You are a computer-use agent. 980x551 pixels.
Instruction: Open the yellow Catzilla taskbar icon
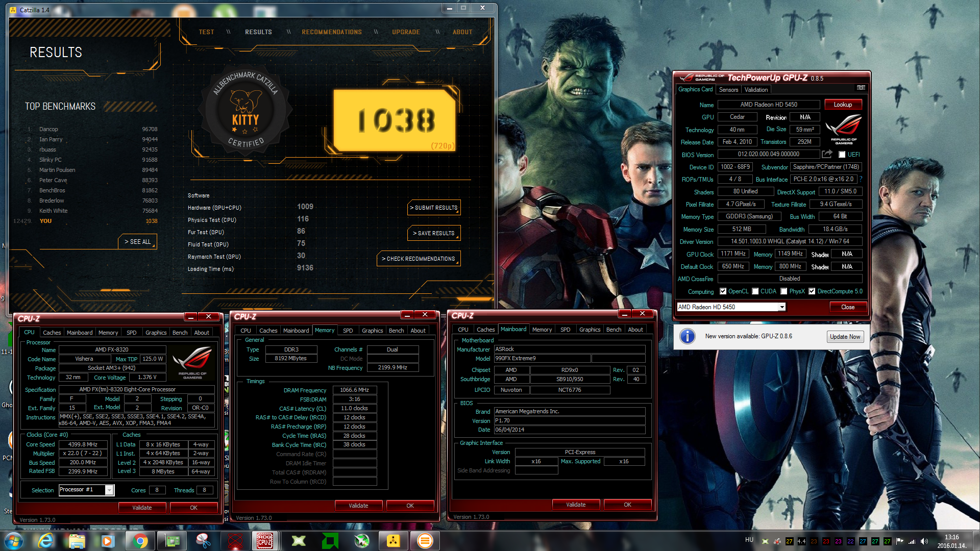[394, 541]
